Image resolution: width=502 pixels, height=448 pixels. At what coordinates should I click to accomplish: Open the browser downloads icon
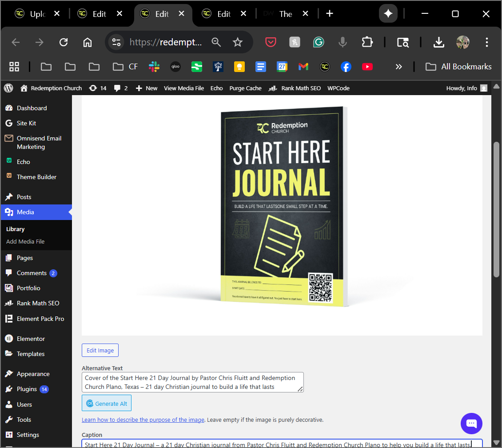[439, 42]
